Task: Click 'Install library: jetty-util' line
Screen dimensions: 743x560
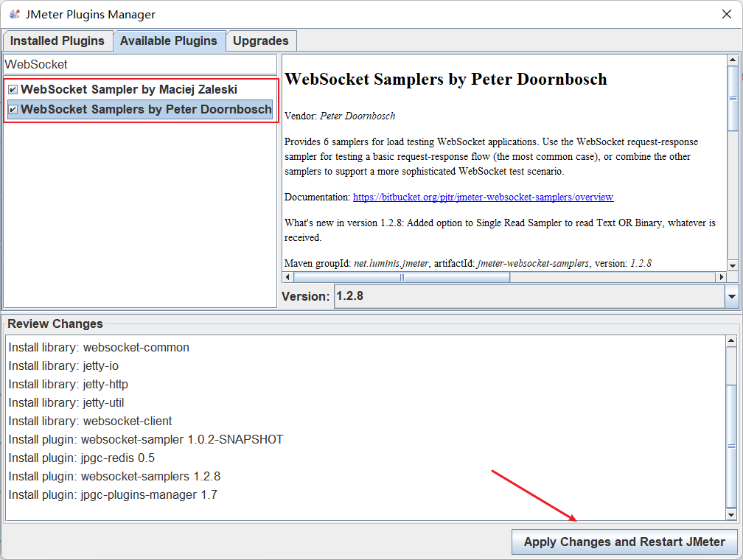Action: tap(66, 403)
